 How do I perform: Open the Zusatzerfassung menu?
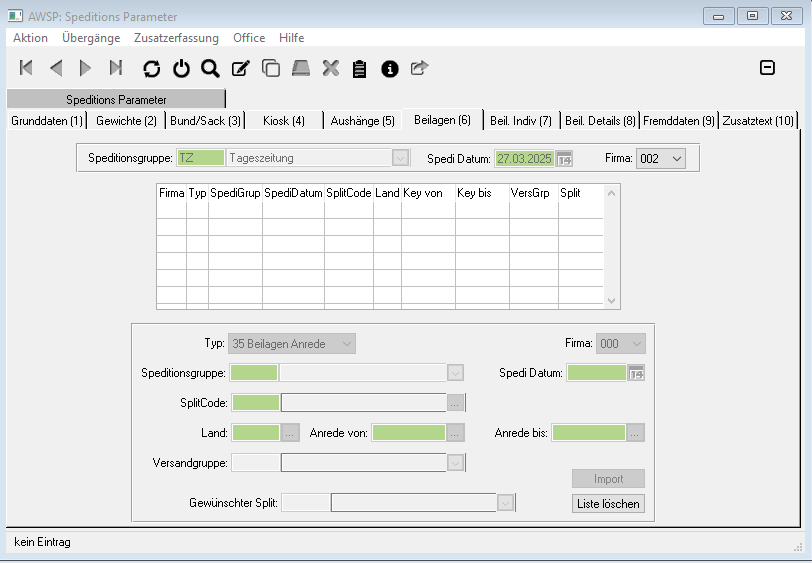pos(177,37)
